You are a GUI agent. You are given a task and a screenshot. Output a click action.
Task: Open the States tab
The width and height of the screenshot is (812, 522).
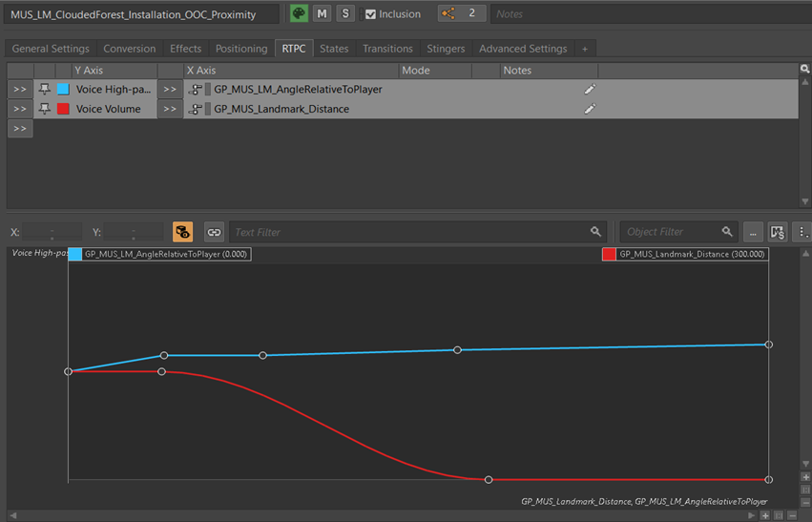334,49
